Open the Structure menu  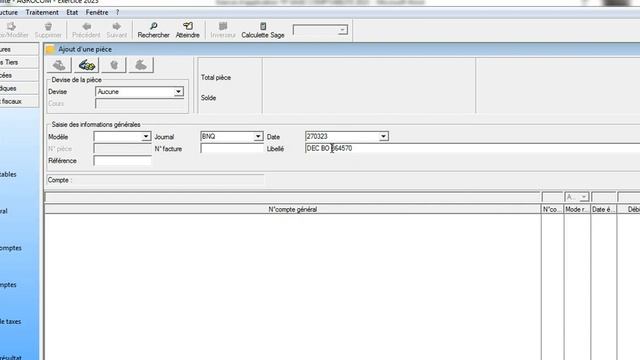[x=9, y=12]
